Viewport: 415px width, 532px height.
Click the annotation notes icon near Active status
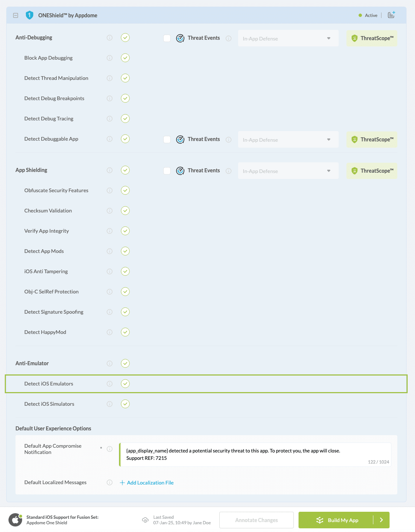click(391, 15)
